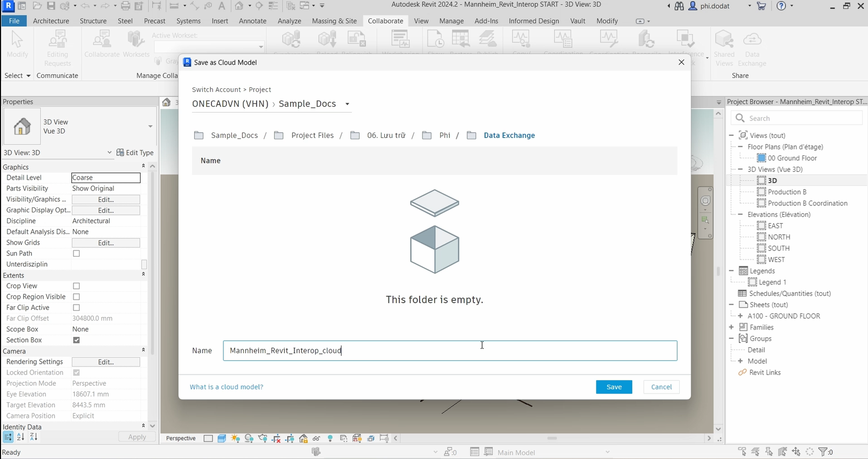Screen dimensions: 868x459
Task: Open the 3D View type selector dropdown
Action: [x=150, y=127]
